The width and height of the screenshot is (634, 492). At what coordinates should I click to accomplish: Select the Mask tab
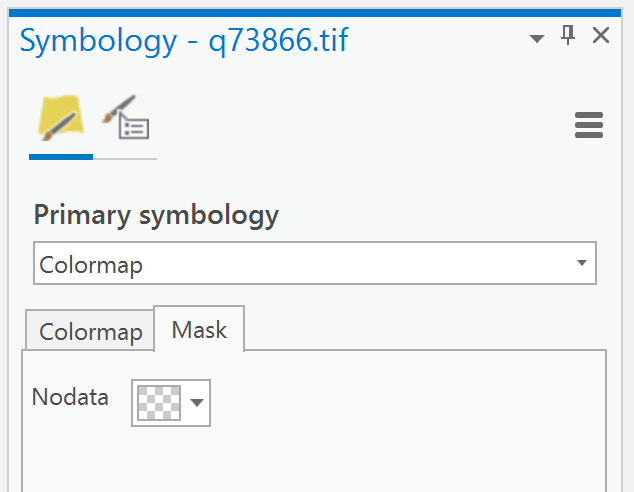[199, 330]
